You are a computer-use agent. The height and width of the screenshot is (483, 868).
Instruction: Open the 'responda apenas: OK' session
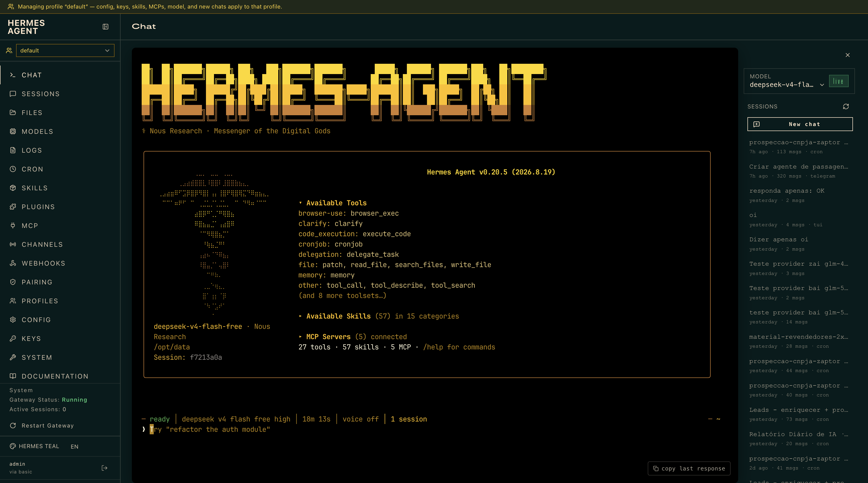[x=799, y=195]
